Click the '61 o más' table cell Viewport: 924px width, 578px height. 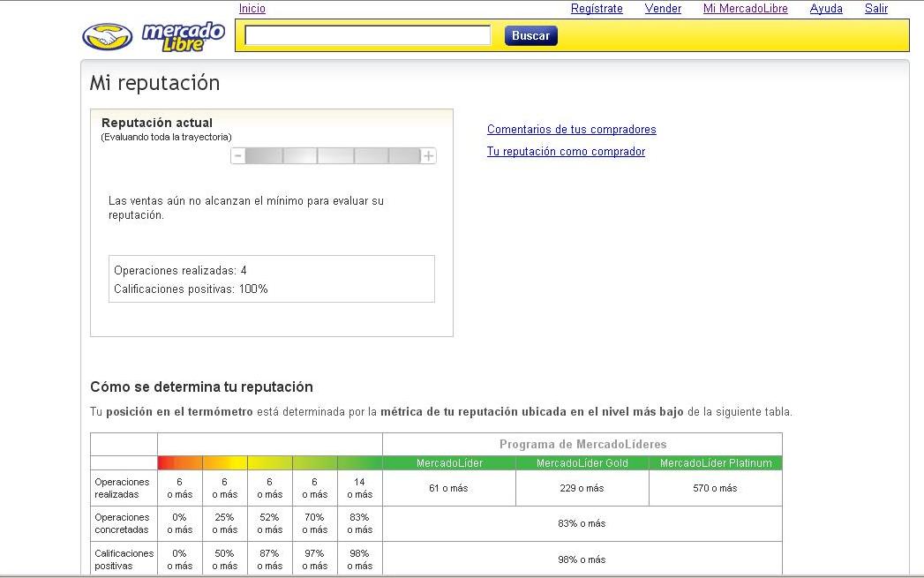click(449, 488)
